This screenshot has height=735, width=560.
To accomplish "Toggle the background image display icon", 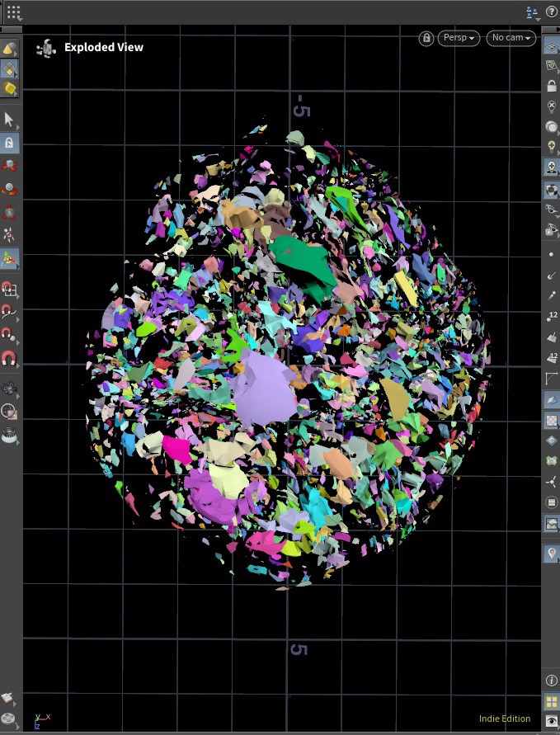I will click(552, 523).
